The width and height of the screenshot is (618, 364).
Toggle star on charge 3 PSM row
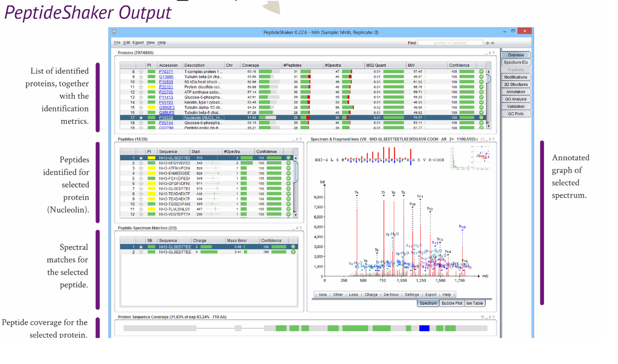tap(141, 252)
